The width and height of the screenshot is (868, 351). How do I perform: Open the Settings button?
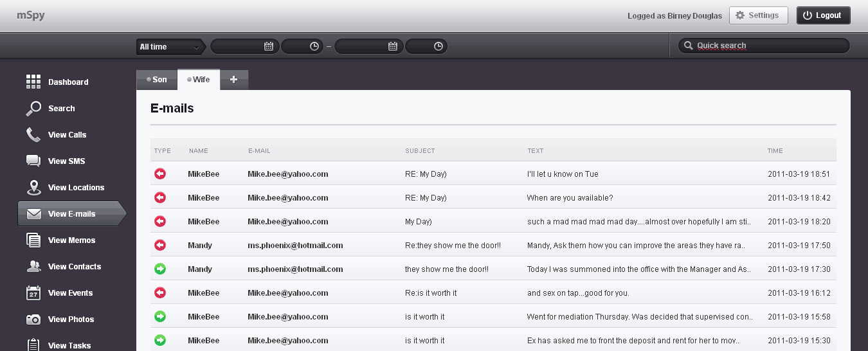pos(758,15)
